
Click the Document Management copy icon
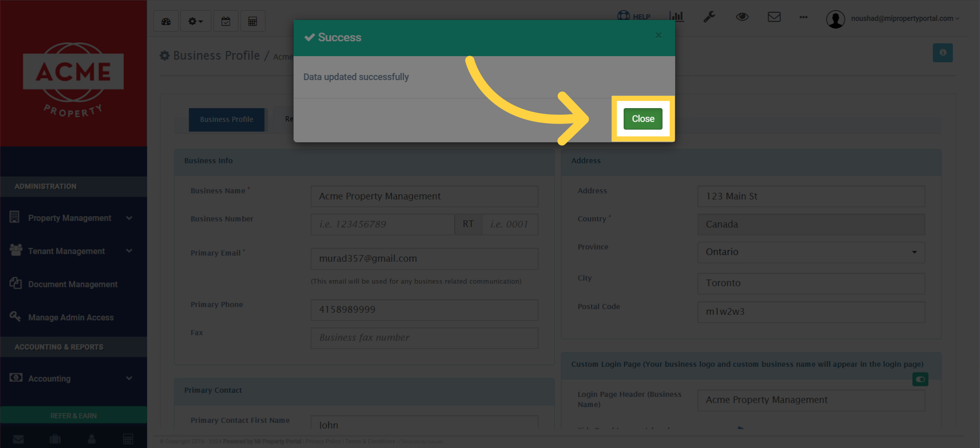15,283
